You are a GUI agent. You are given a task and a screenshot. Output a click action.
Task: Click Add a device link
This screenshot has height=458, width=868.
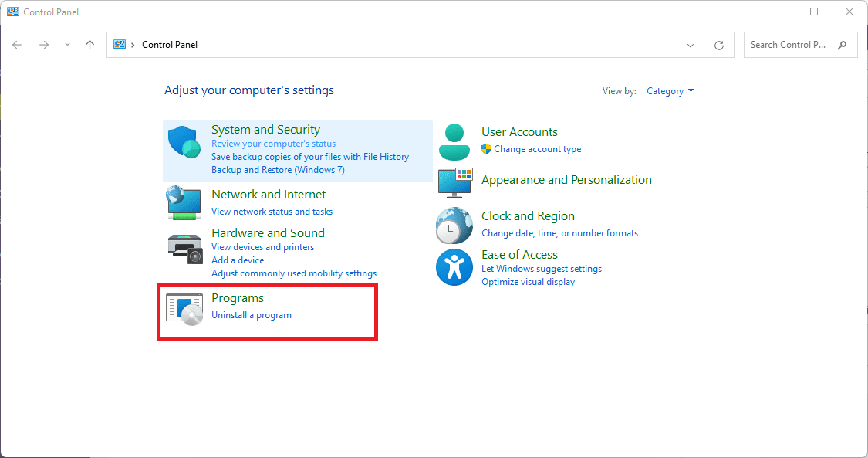click(238, 260)
